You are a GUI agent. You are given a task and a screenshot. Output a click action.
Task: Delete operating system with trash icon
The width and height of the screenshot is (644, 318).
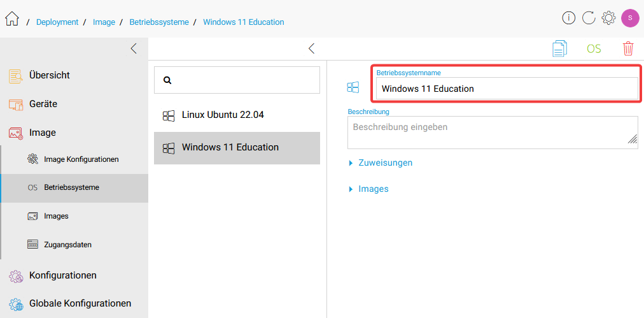pos(628,48)
